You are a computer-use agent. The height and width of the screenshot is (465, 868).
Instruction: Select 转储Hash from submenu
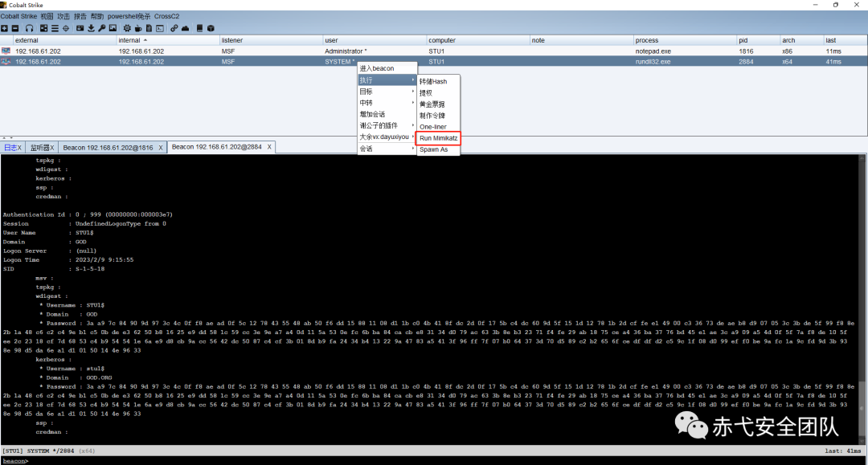click(x=438, y=81)
